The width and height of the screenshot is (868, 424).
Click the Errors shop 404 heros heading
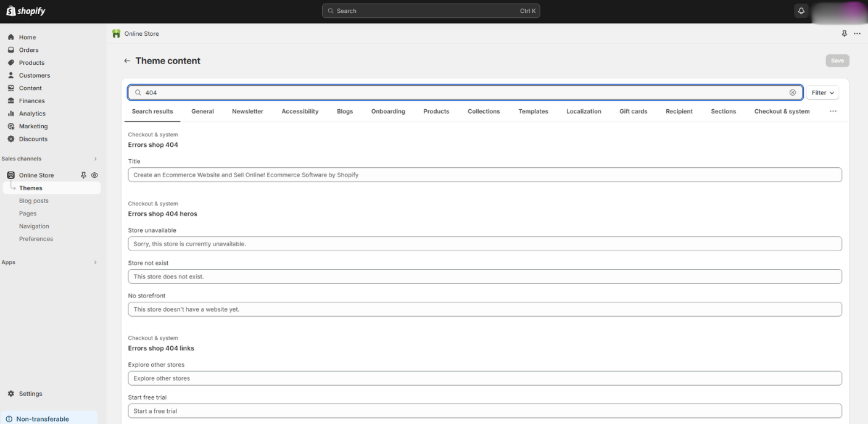tap(163, 214)
